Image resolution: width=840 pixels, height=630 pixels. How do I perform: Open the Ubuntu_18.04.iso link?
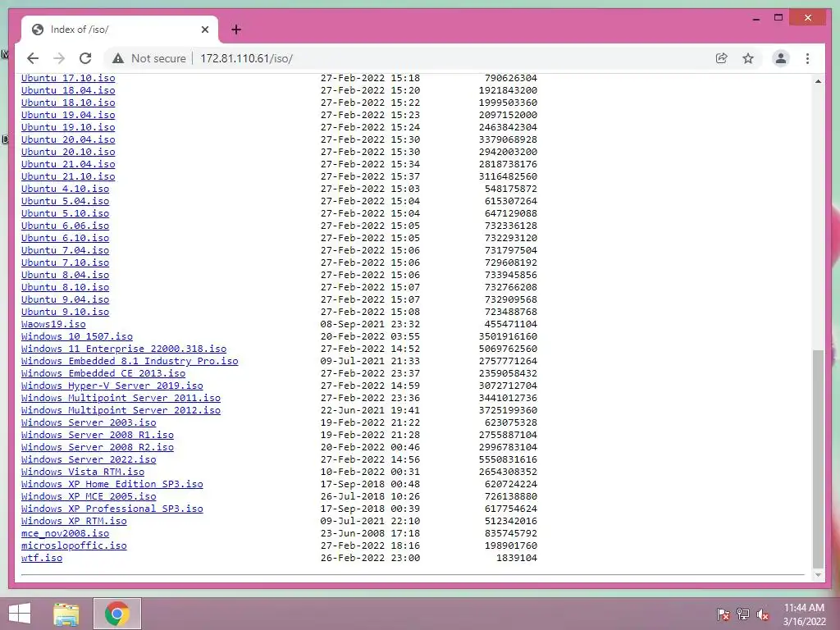coord(68,90)
